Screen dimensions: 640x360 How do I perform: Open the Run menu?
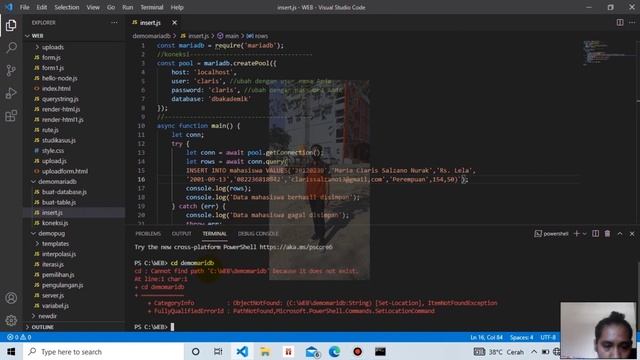[128, 7]
